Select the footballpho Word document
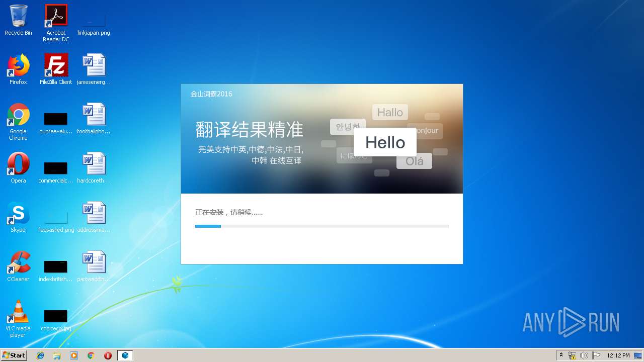The height and width of the screenshot is (362, 644). pyautogui.click(x=94, y=119)
